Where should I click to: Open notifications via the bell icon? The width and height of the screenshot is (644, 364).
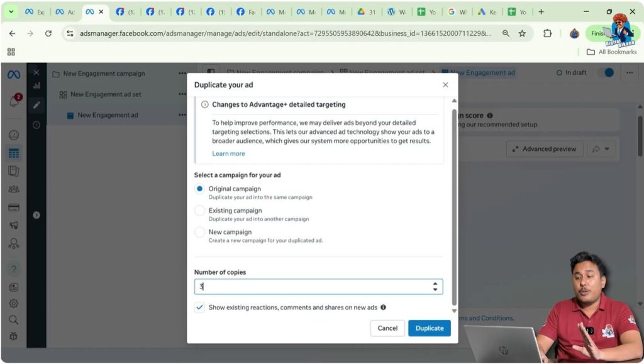(13, 97)
